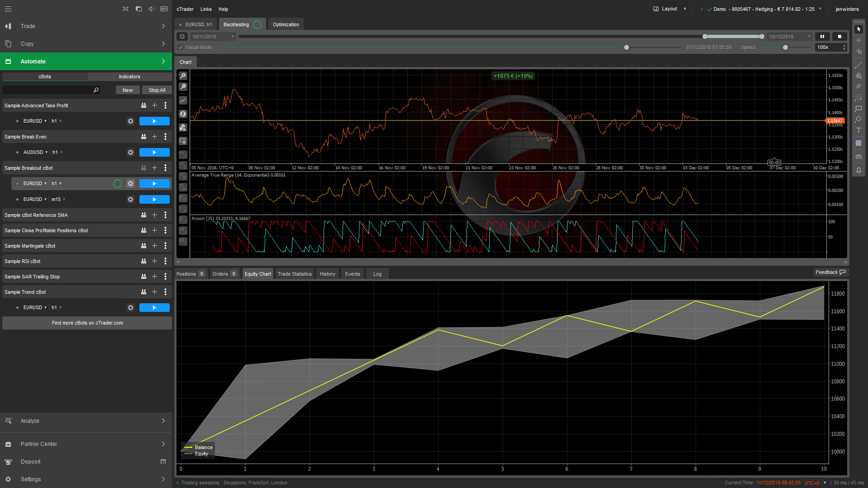Viewport: 868px width, 488px height.
Task: Select the trend line drawing tool
Action: click(x=858, y=65)
